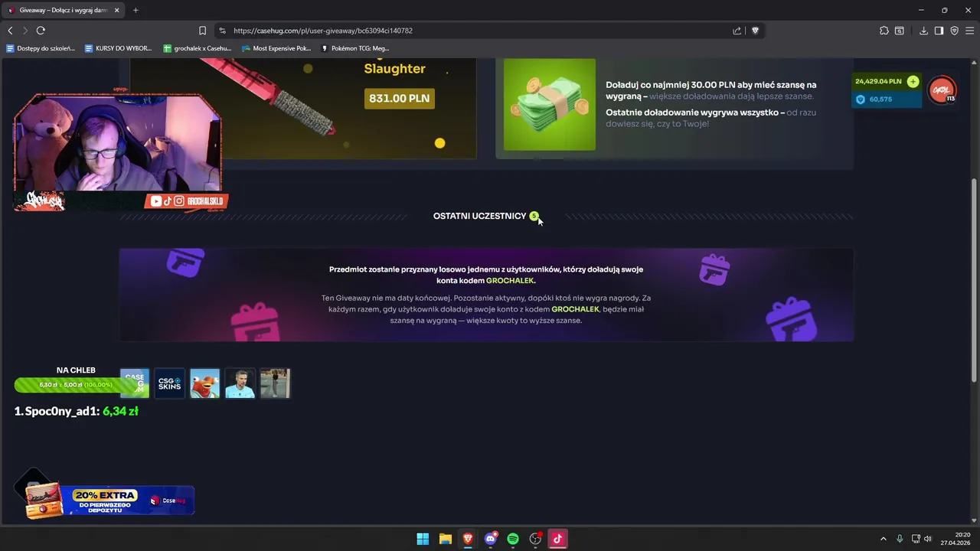Screen dimensions: 980x551
Task: Click the money stack image
Action: (550, 105)
